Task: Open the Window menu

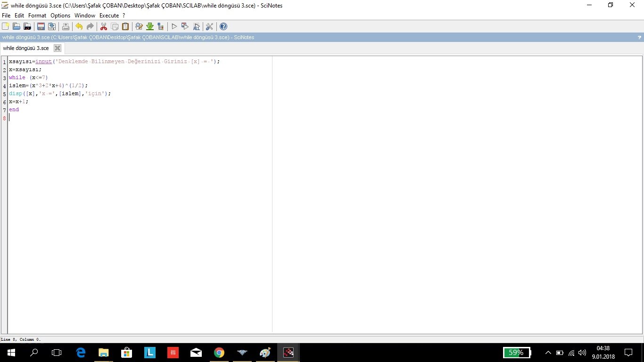Action: 85,16
